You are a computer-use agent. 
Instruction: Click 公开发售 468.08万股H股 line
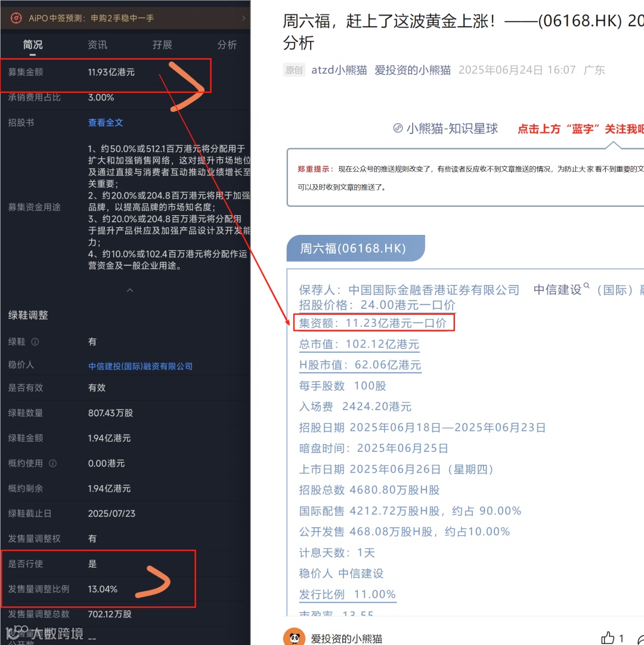click(x=404, y=532)
